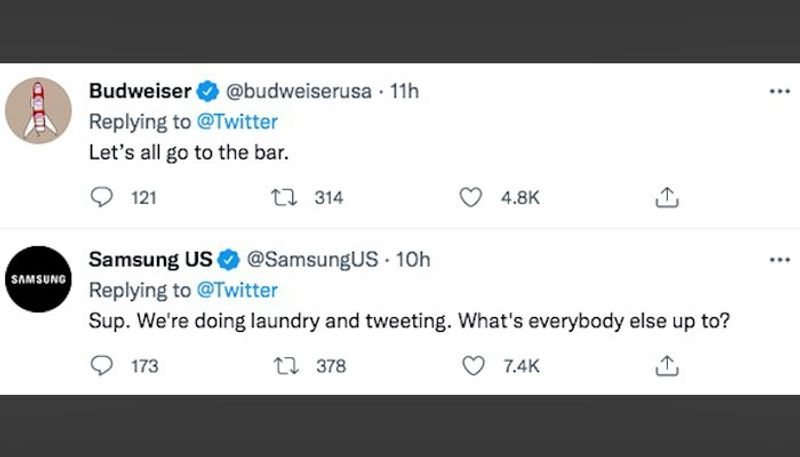The height and width of the screenshot is (457, 800).
Task: Like the Samsung US tweet
Action: click(x=471, y=366)
